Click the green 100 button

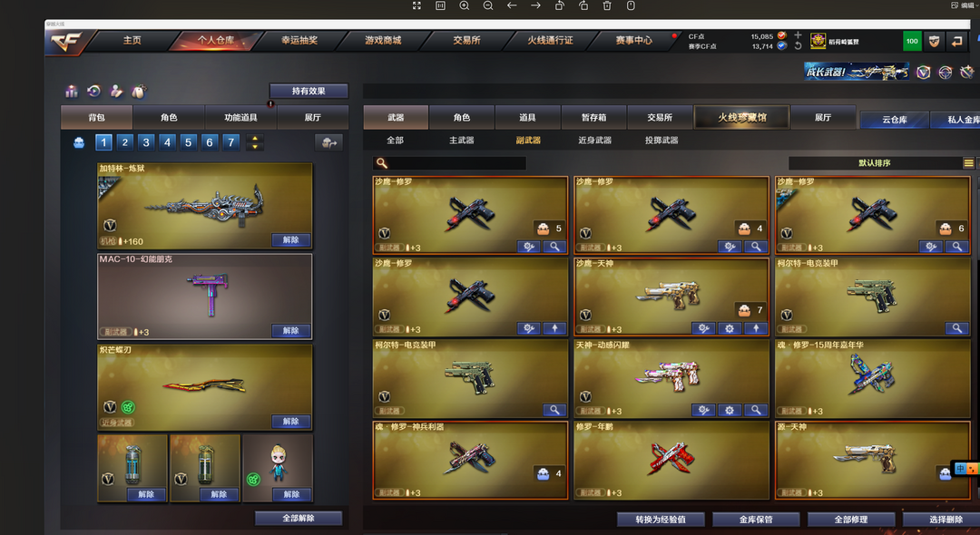point(912,41)
